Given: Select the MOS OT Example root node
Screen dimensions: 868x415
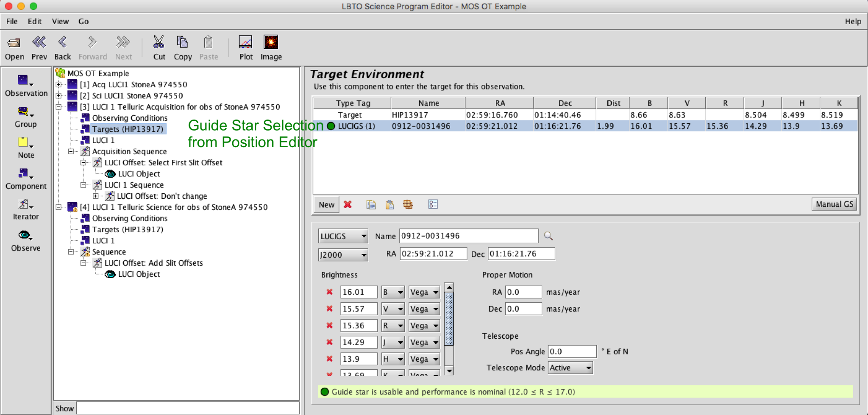Looking at the screenshot, I should [x=98, y=73].
